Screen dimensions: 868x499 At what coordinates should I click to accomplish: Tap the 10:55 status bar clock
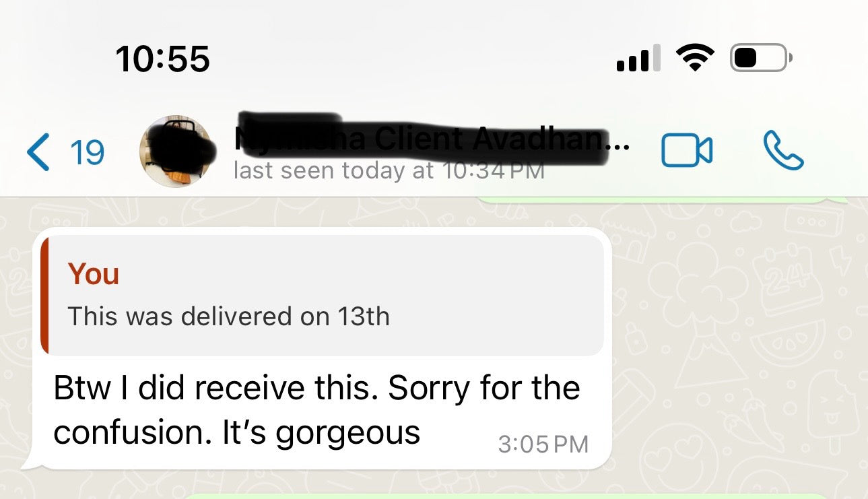pos(163,59)
